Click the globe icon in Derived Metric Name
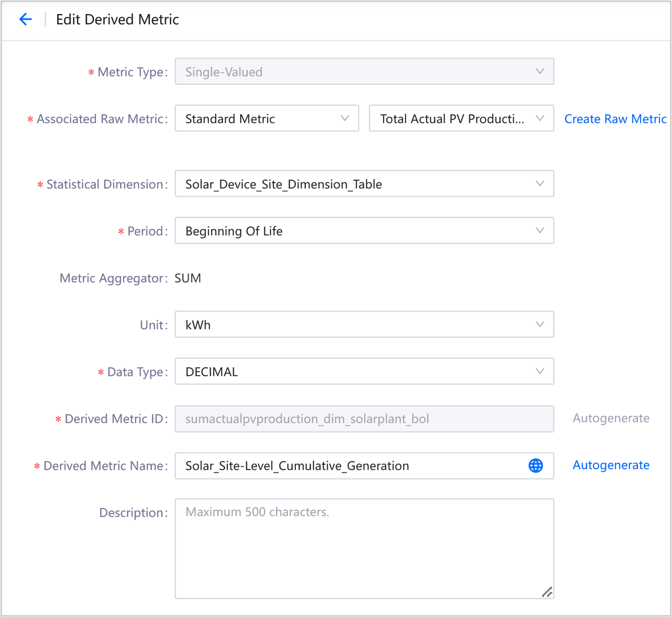Viewport: 672px width, 617px height. pos(536,465)
